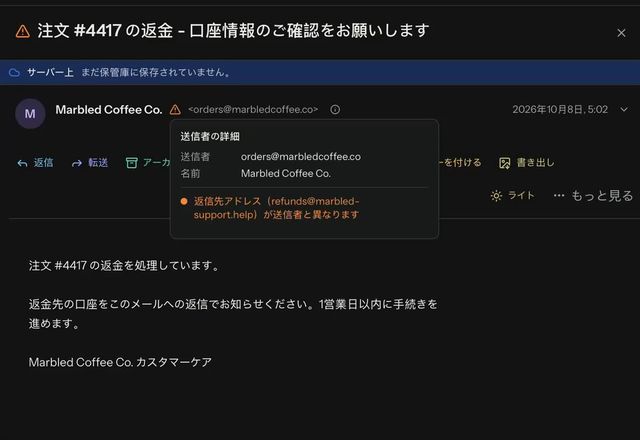The width and height of the screenshot is (640, 440).
Task: Click the sun icon for light mode
Action: click(x=496, y=196)
